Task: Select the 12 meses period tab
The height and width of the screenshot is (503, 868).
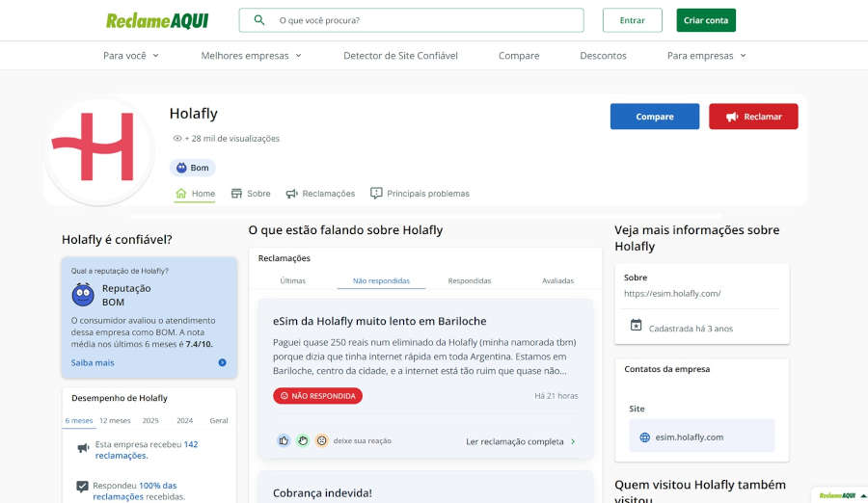Action: [x=115, y=420]
